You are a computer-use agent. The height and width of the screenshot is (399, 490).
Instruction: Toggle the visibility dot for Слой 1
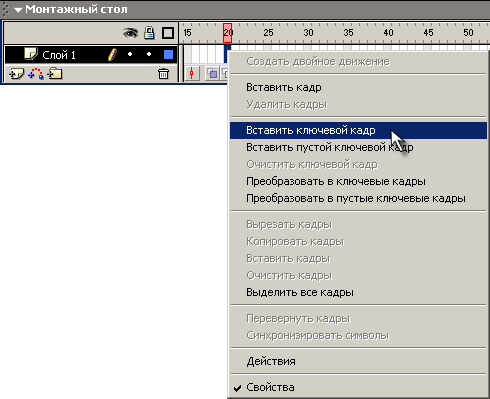[130, 54]
